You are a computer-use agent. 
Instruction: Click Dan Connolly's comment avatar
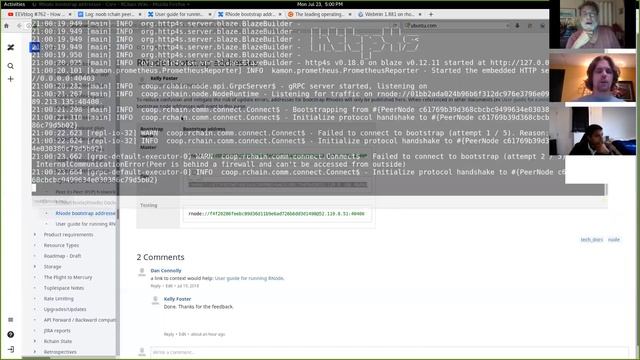[x=142, y=272]
